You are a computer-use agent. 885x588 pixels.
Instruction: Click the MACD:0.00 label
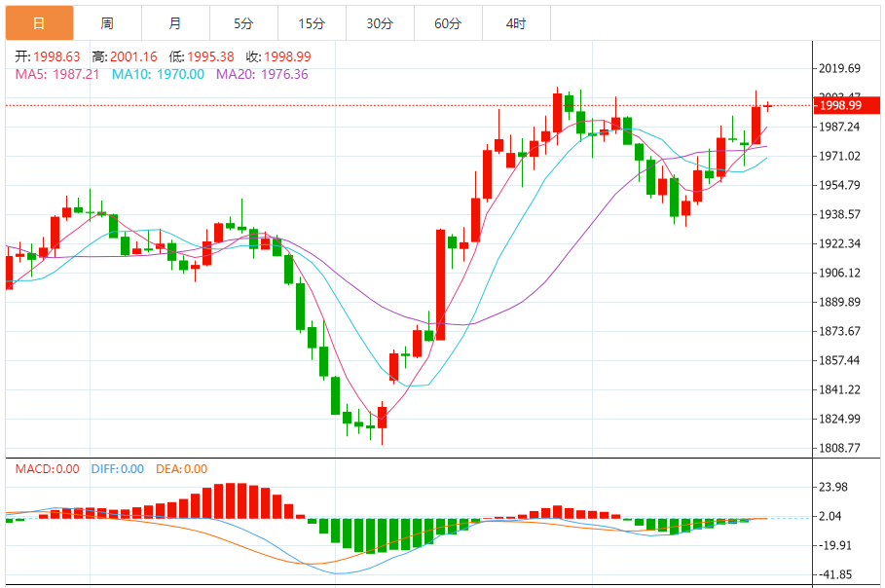point(47,469)
